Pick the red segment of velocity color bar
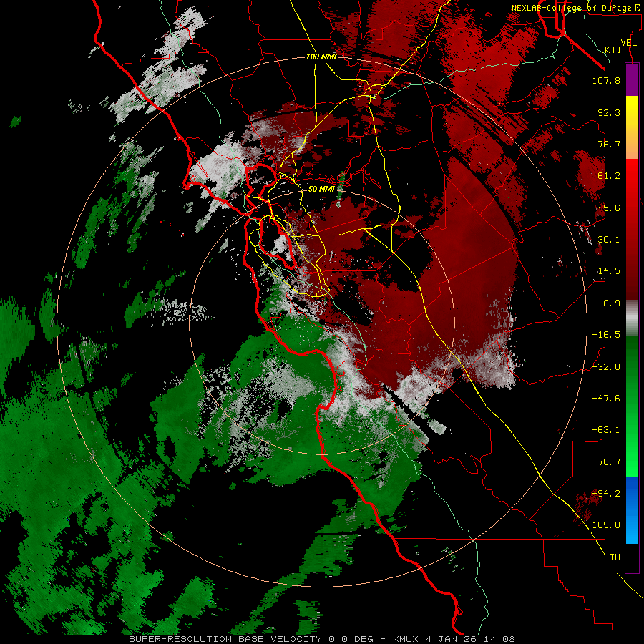This screenshot has height=644, width=644. pos(632,229)
